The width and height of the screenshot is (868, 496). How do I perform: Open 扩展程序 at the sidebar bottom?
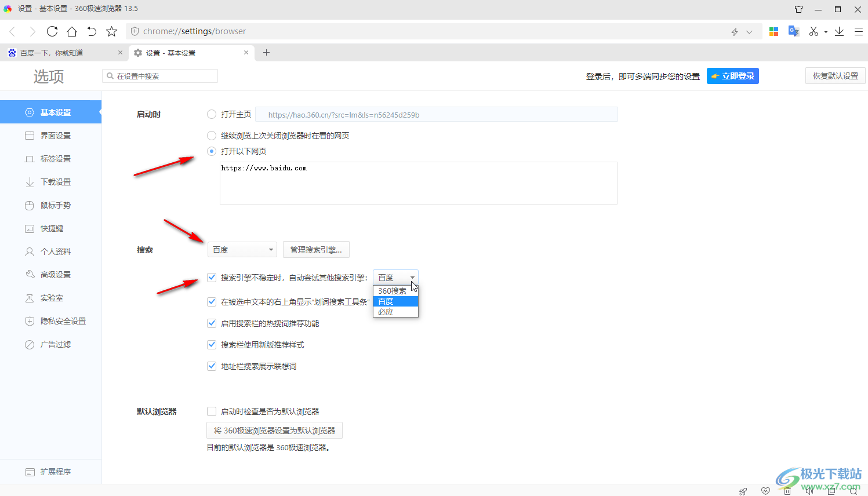coord(50,472)
